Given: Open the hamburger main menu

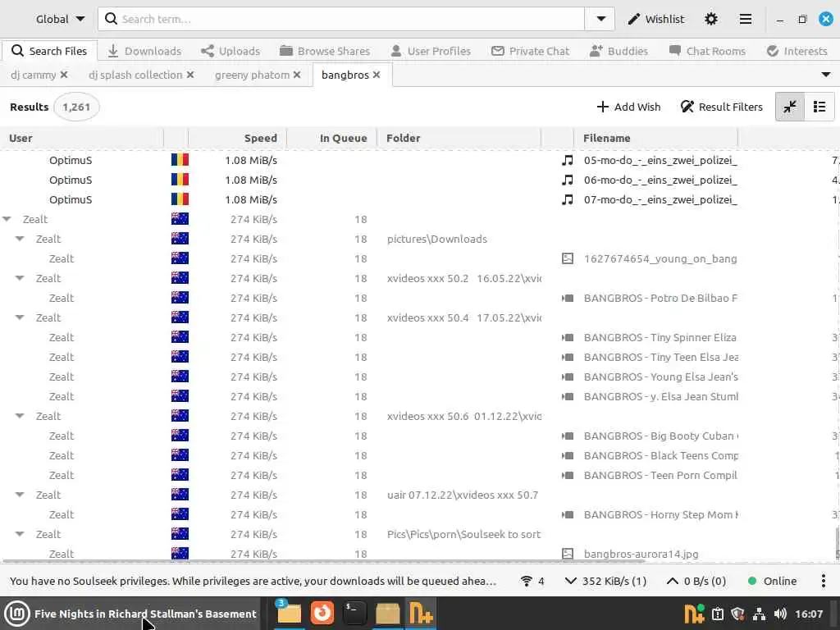Looking at the screenshot, I should 745,20.
